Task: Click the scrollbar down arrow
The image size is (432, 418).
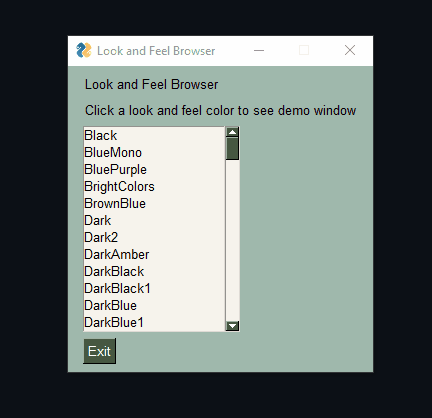Action: point(232,326)
